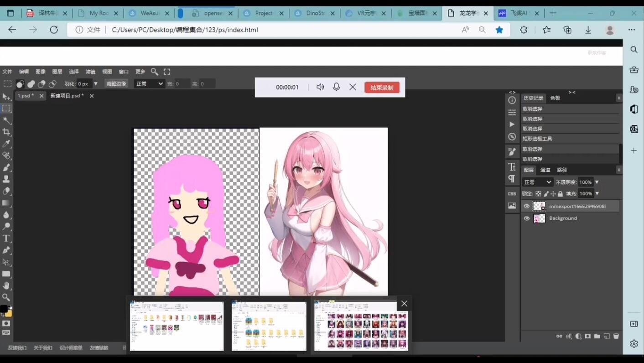This screenshot has height=363, width=644.
Task: Hide the mmexport layer with eye icon
Action: (x=527, y=206)
